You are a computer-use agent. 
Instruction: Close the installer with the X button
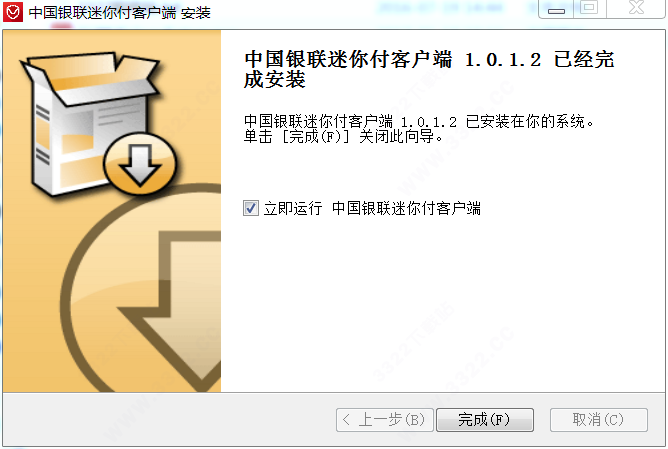[636, 9]
